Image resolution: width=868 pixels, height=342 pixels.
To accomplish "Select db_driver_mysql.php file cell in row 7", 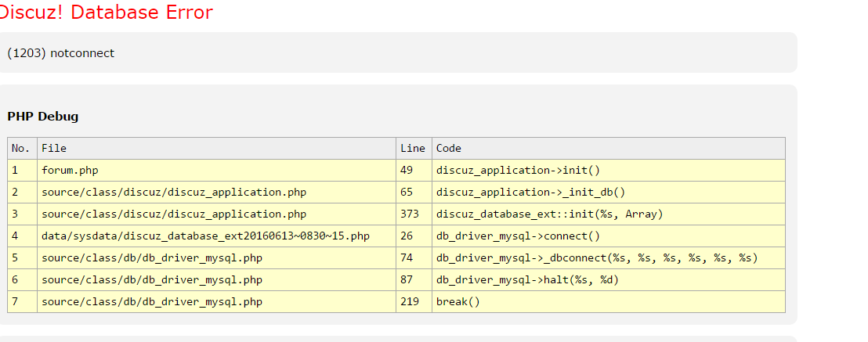I will pyautogui.click(x=216, y=301).
